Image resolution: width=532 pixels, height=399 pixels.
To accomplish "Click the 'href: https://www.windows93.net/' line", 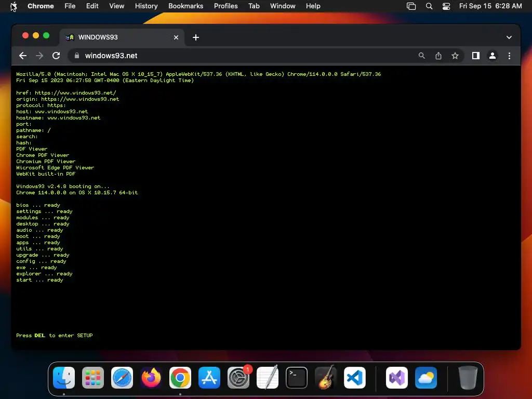I will pos(66,92).
